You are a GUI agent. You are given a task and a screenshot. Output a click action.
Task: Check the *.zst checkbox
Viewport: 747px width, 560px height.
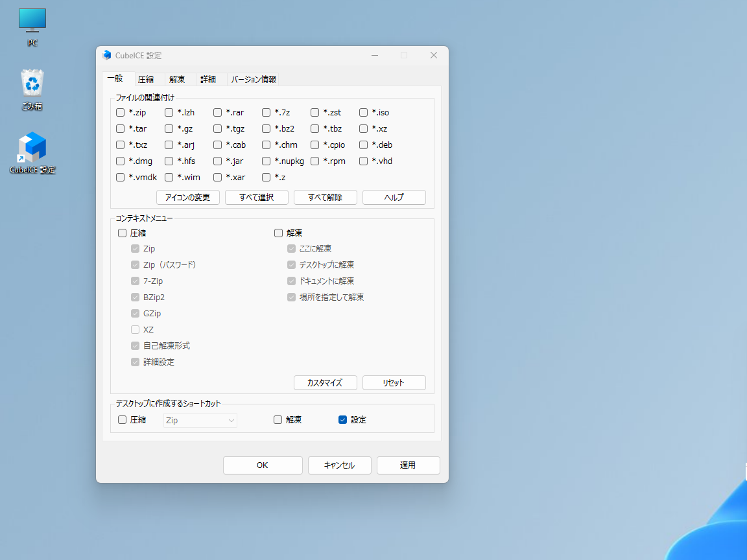314,112
